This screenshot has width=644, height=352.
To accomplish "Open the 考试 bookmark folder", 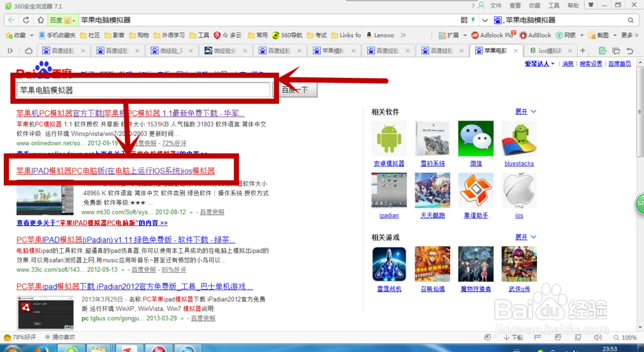I will 317,35.
